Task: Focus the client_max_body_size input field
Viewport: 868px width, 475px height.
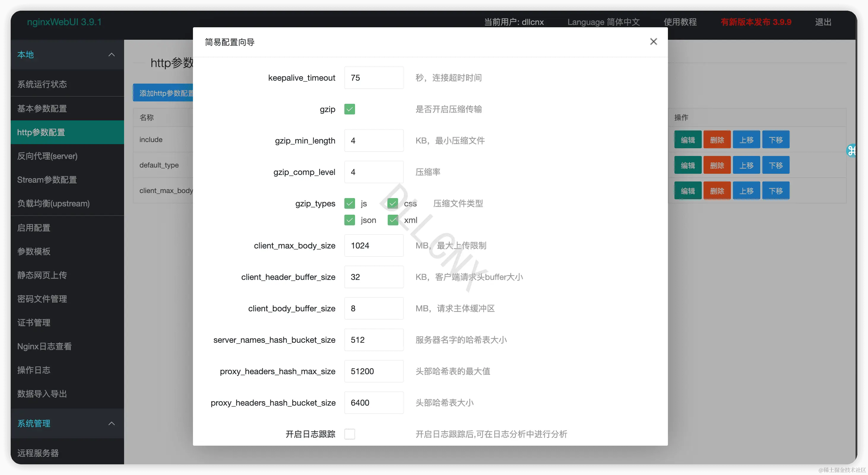Action: (374, 246)
